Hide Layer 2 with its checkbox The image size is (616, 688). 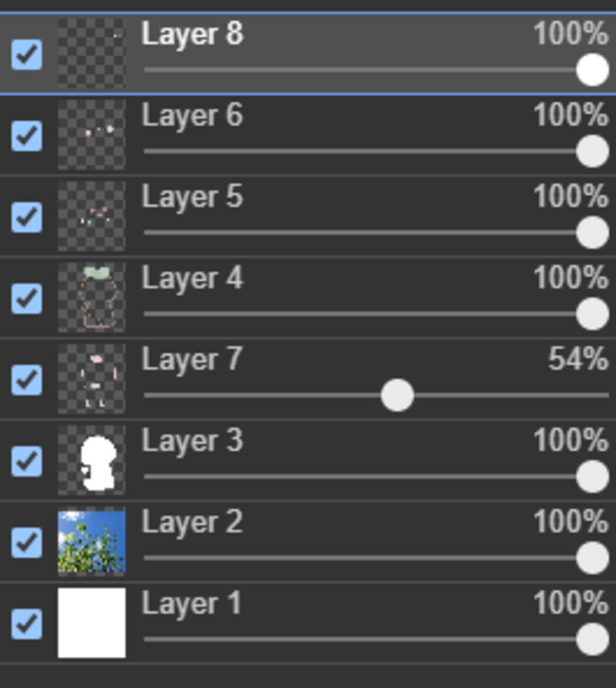click(x=27, y=542)
